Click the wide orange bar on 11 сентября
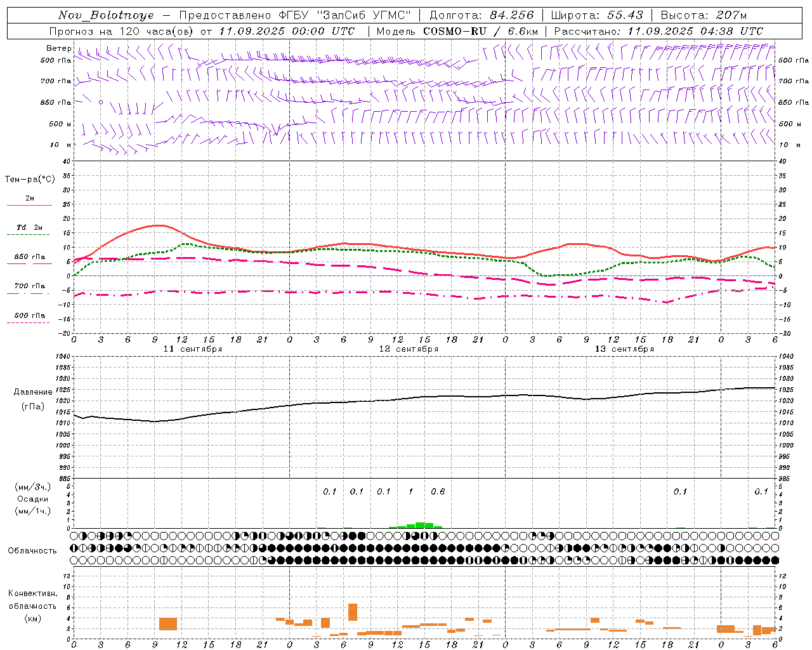 [x=168, y=624]
